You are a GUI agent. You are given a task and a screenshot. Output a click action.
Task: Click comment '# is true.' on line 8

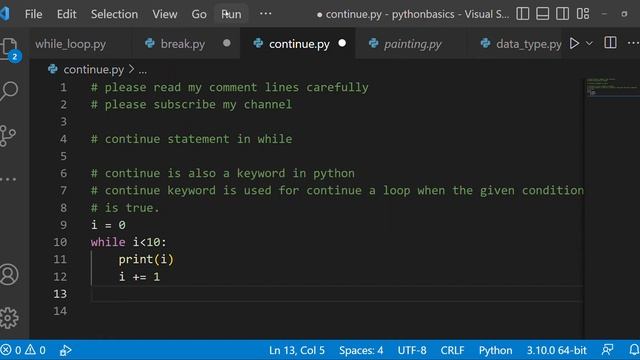coord(125,208)
